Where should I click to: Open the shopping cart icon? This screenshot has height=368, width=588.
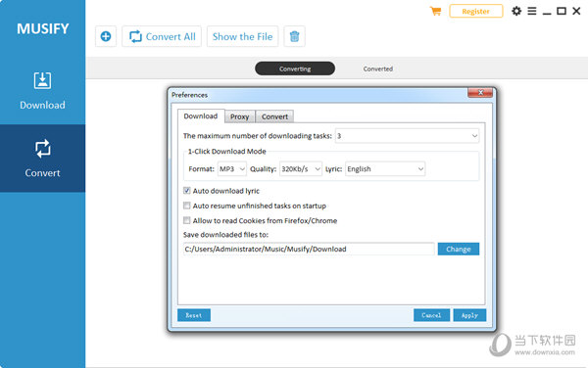coord(435,11)
